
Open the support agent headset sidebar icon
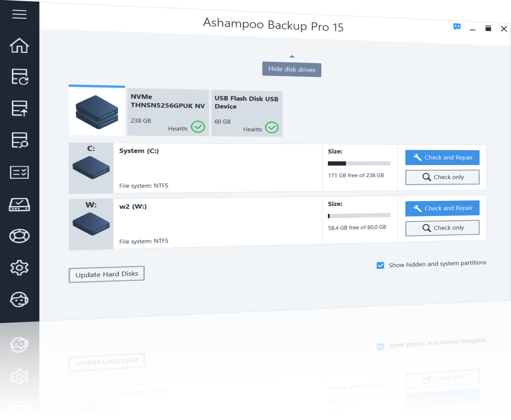tap(19, 300)
